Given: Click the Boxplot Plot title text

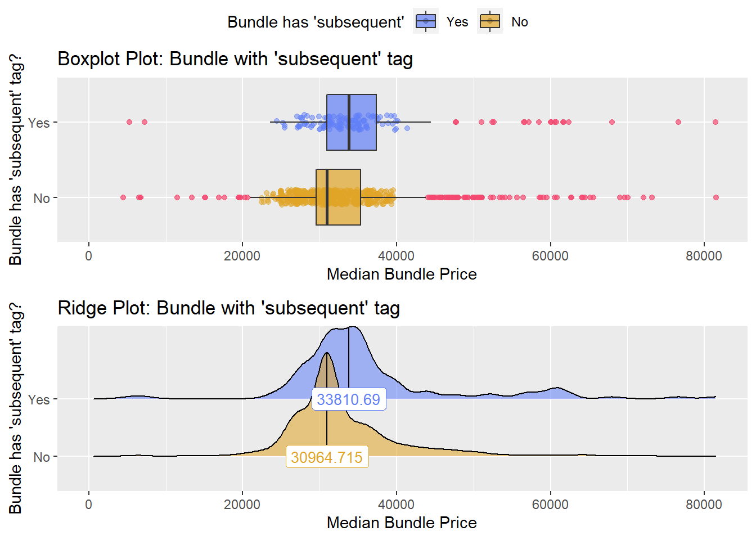Looking at the screenshot, I should pyautogui.click(x=235, y=58).
